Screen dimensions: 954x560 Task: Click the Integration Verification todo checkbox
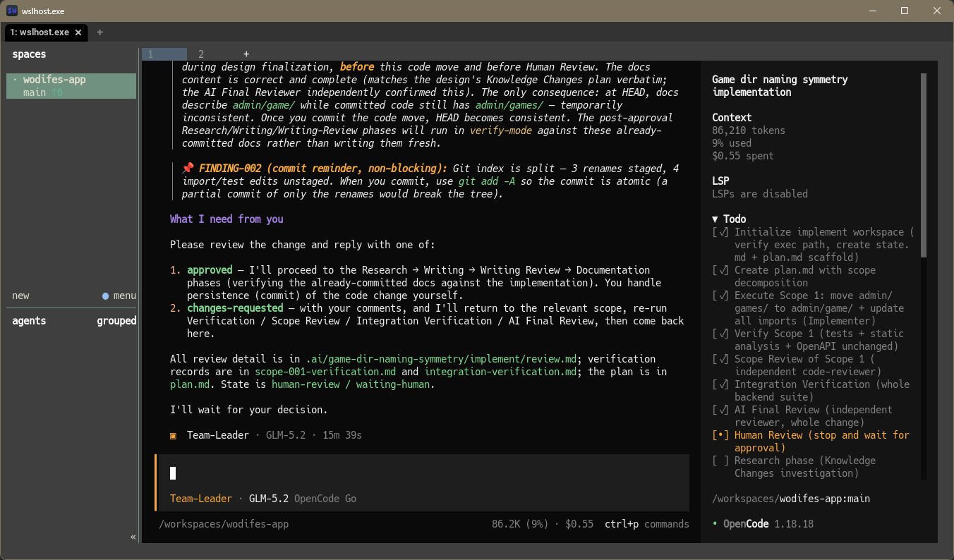(720, 384)
